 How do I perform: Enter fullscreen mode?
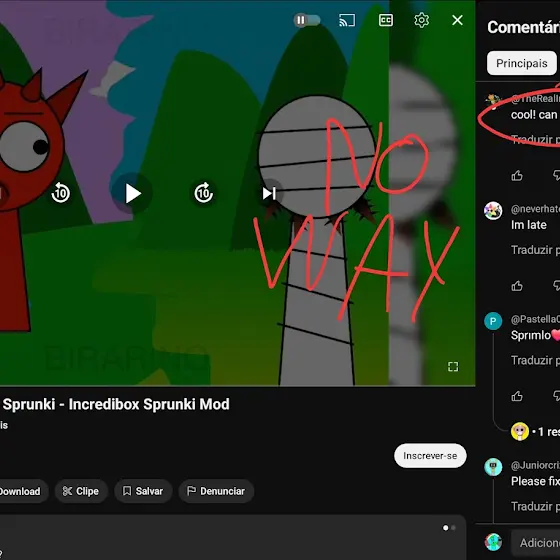coord(453,366)
